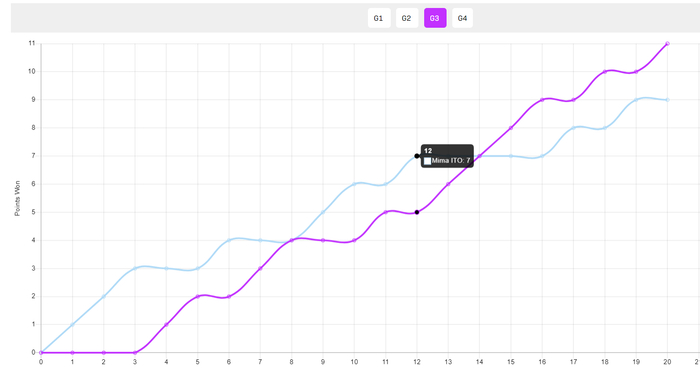700x377 pixels.
Task: Click the Mima ITO: 7 tooltip box
Action: pos(447,156)
